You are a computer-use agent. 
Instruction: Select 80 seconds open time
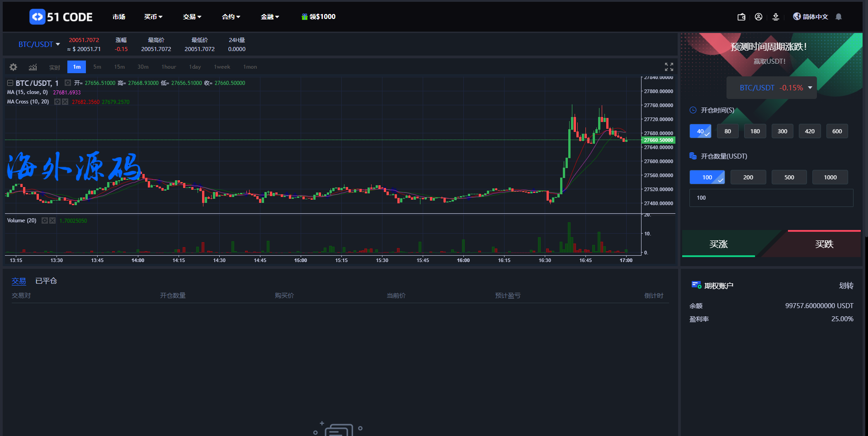pyautogui.click(x=727, y=131)
